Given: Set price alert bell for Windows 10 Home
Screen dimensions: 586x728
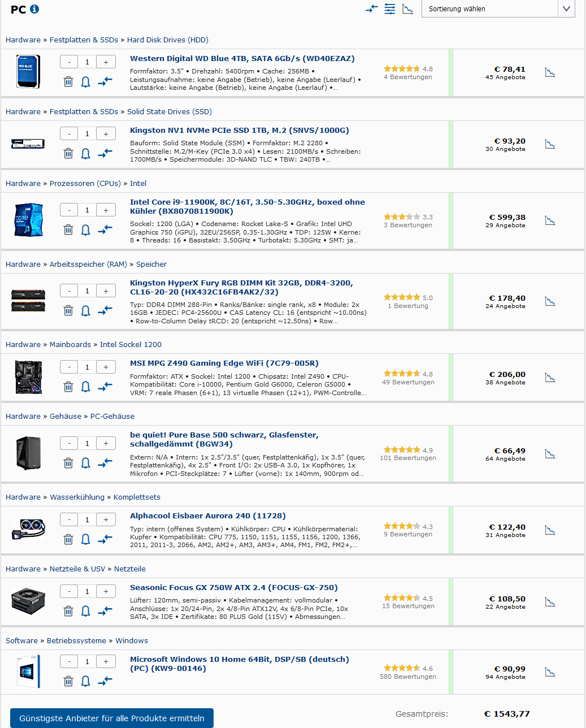Looking at the screenshot, I should tap(86, 681).
